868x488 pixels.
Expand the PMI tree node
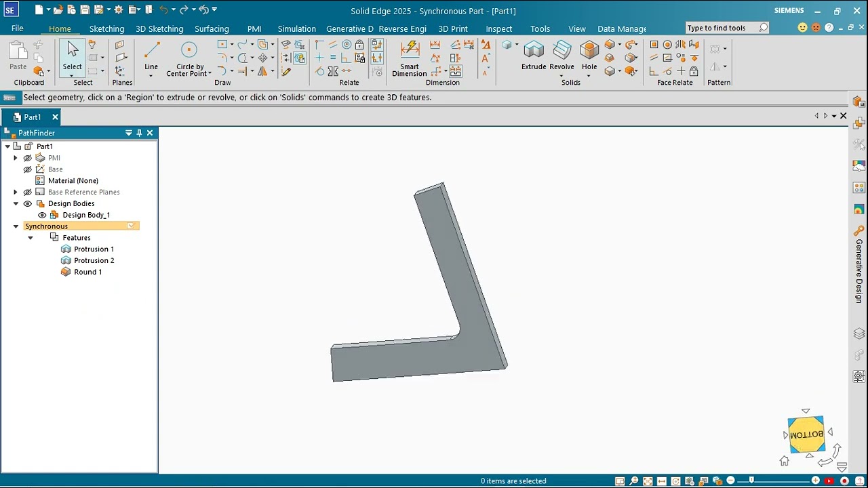tap(16, 158)
